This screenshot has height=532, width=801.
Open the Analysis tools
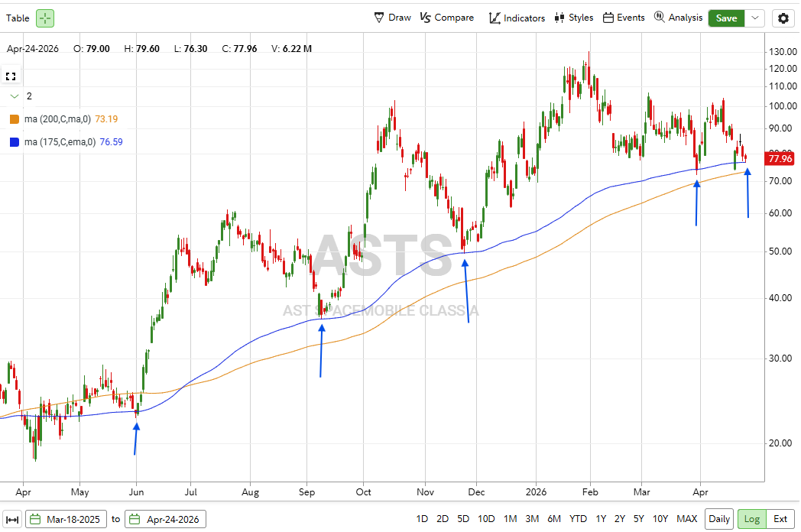pyautogui.click(x=679, y=18)
